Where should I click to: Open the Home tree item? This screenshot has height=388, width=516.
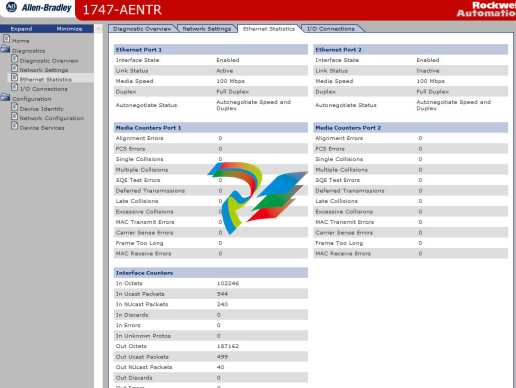click(21, 41)
